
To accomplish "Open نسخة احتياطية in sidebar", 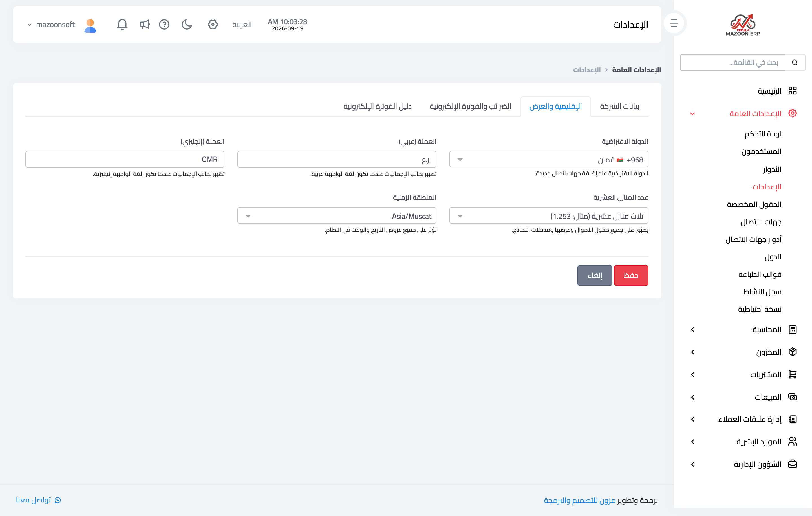I will tap(759, 310).
